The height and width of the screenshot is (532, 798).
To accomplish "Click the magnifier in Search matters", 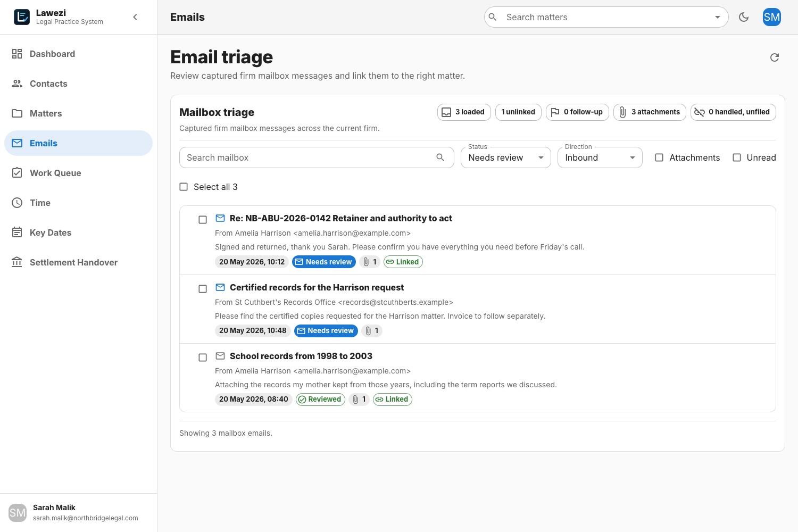I will [493, 17].
